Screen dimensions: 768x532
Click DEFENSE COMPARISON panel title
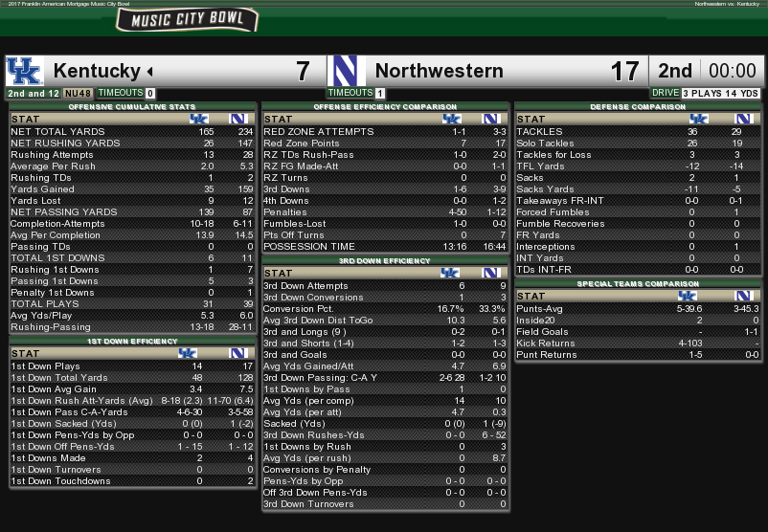(x=638, y=107)
